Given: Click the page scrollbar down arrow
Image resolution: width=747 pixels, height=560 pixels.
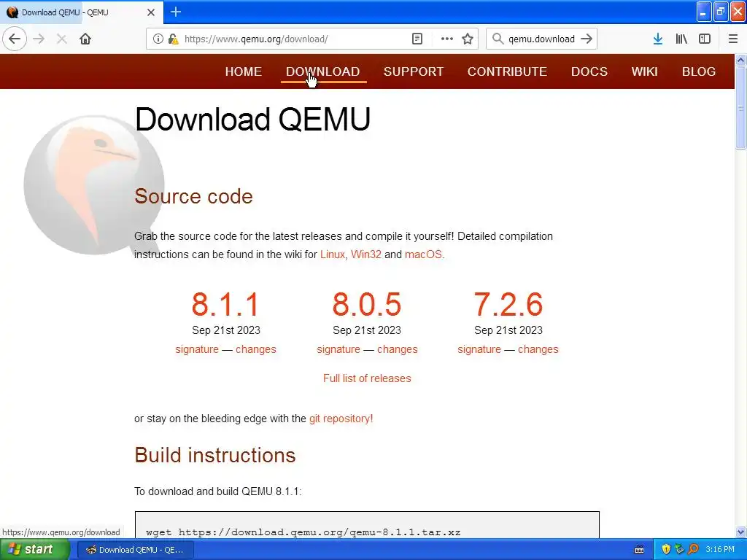Looking at the screenshot, I should click(741, 532).
